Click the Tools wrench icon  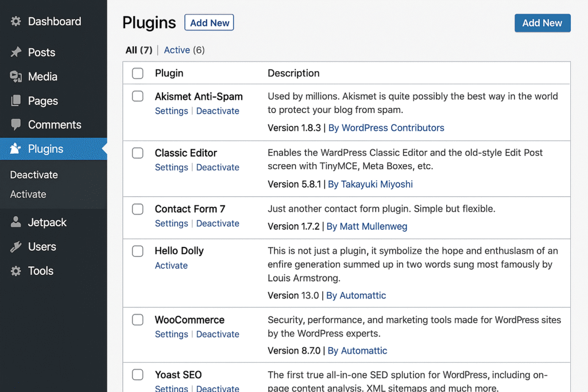16,270
